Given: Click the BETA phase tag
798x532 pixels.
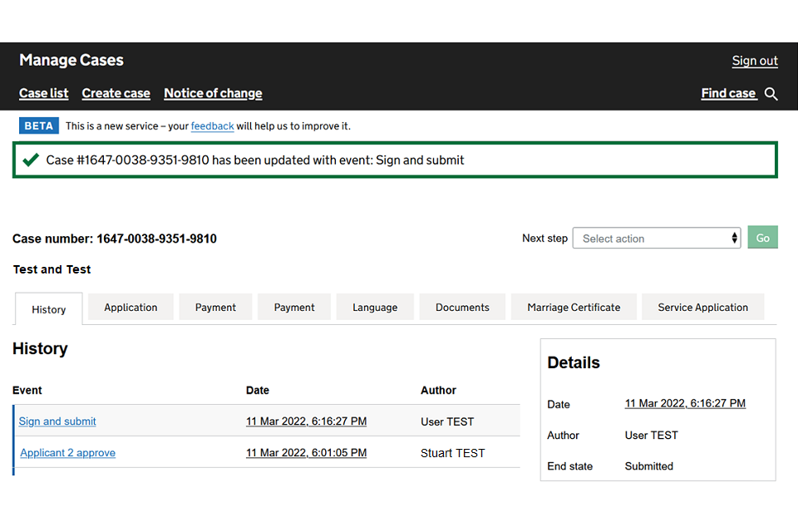Looking at the screenshot, I should click(x=39, y=126).
